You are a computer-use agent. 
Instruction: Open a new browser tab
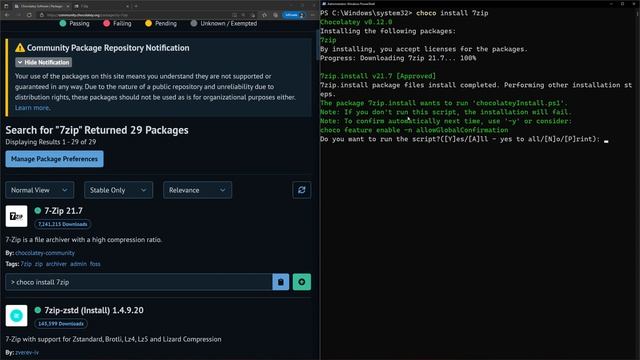(136, 6)
